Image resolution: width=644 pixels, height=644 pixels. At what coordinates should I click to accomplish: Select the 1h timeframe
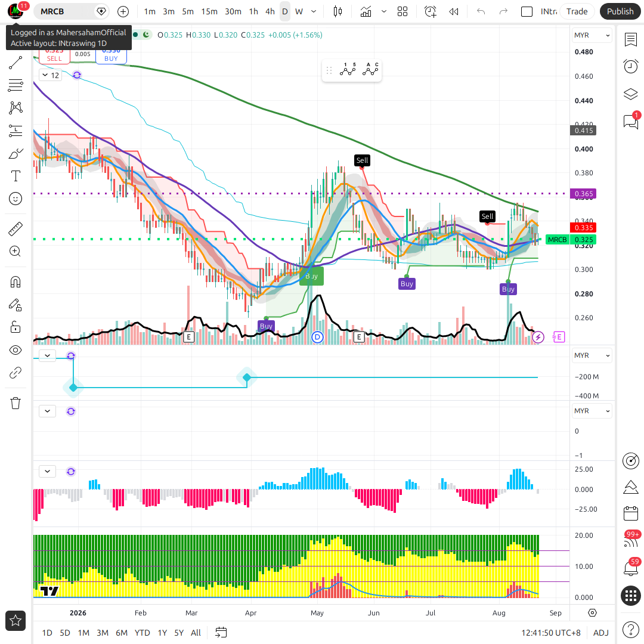click(x=253, y=11)
